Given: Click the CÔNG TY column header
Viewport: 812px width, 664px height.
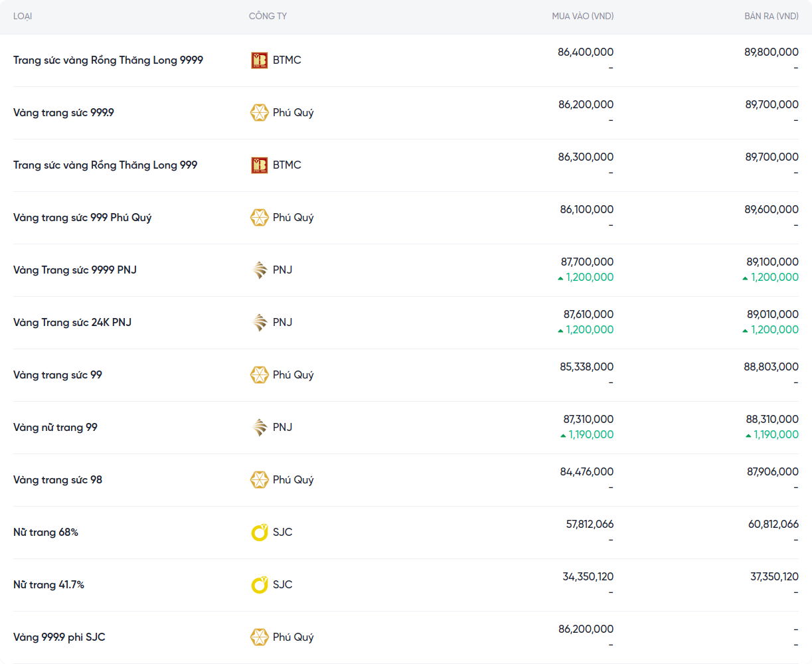Looking at the screenshot, I should coord(268,16).
